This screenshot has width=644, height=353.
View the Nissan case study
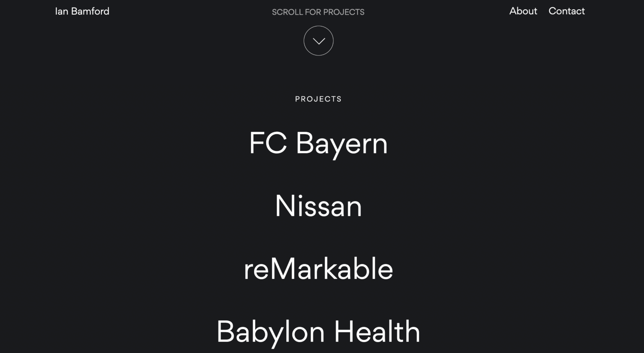(318, 206)
